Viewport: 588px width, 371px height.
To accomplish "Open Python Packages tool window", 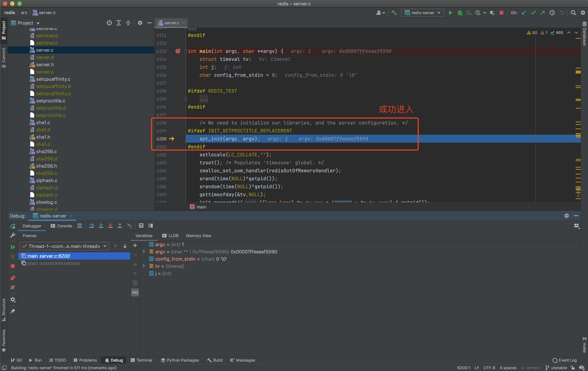I will click(x=180, y=360).
